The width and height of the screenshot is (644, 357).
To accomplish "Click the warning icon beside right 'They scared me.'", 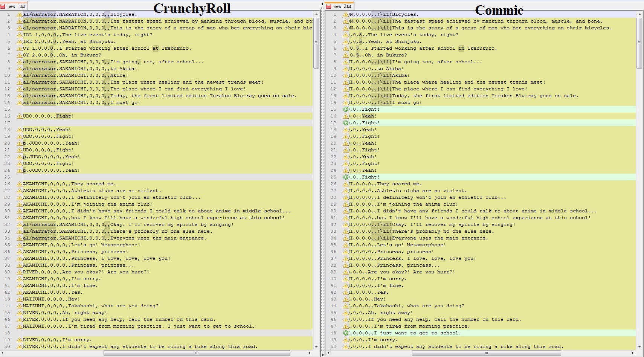I will 346,184.
